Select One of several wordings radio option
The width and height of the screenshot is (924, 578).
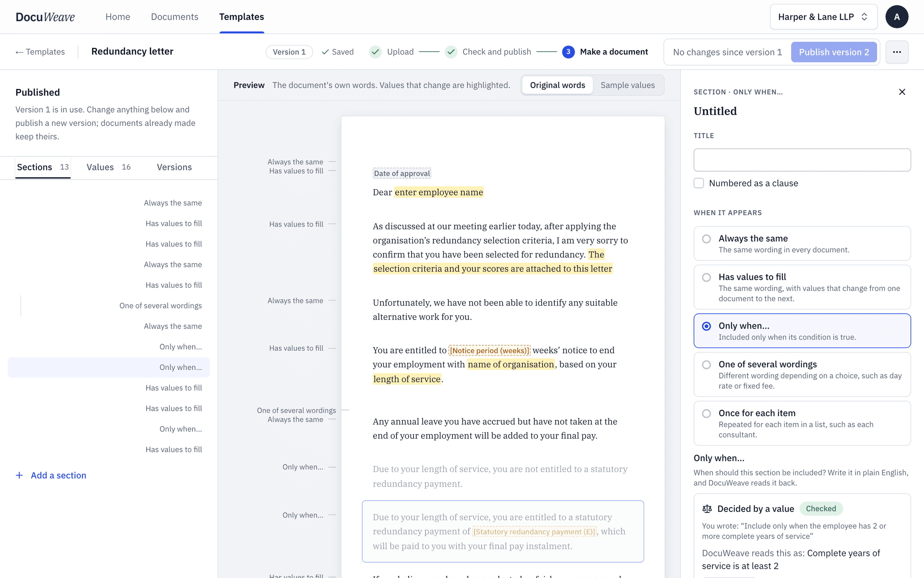706,365
